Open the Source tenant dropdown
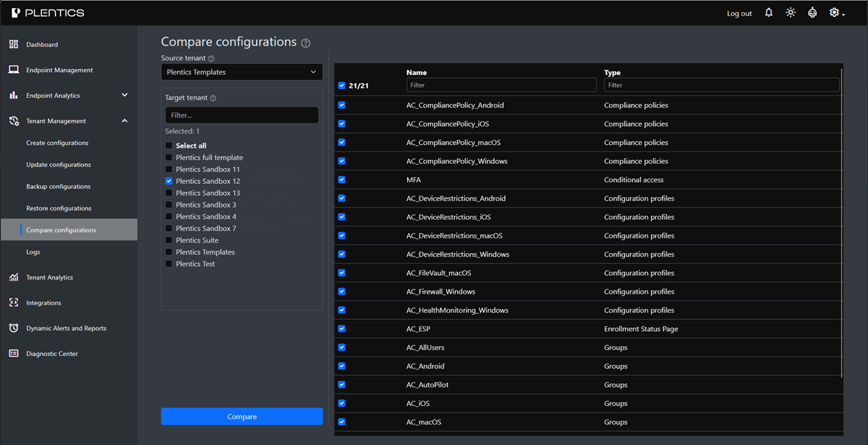The image size is (868, 445). pos(241,72)
